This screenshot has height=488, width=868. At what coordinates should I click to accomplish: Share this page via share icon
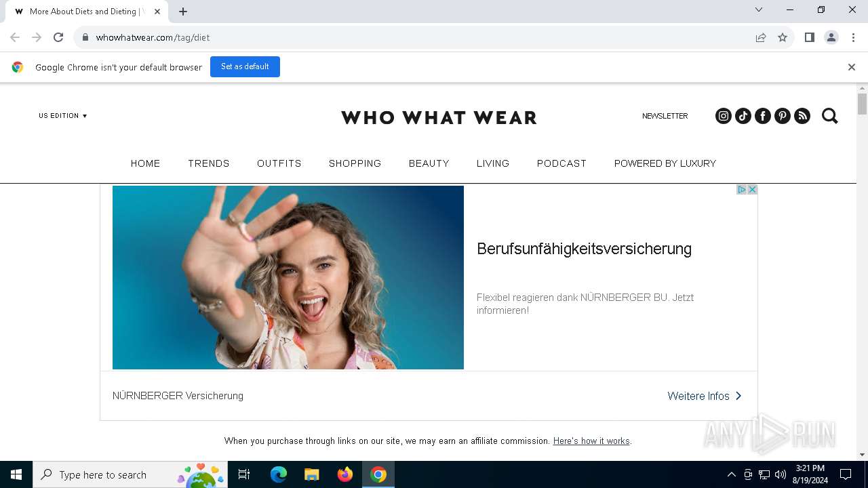[761, 37]
